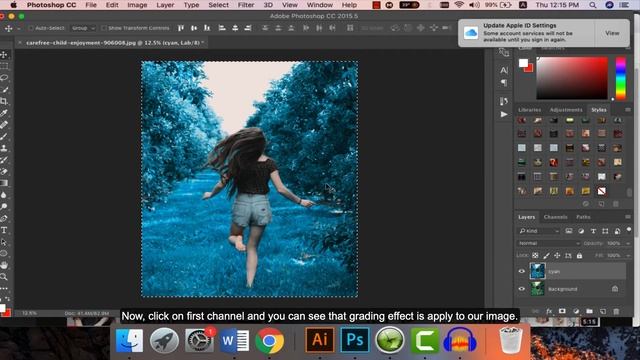640x360 pixels.
Task: Click align top edges icon in options bar
Action: coord(181,28)
